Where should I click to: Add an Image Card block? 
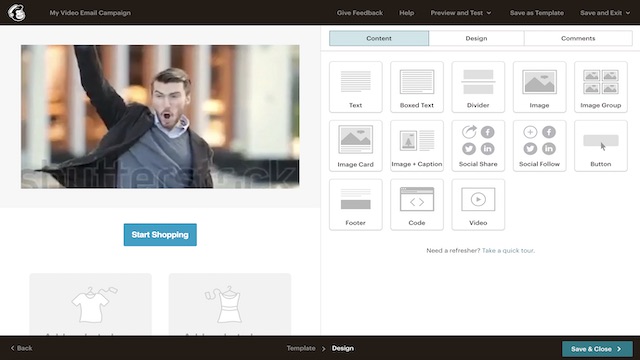pyautogui.click(x=356, y=146)
